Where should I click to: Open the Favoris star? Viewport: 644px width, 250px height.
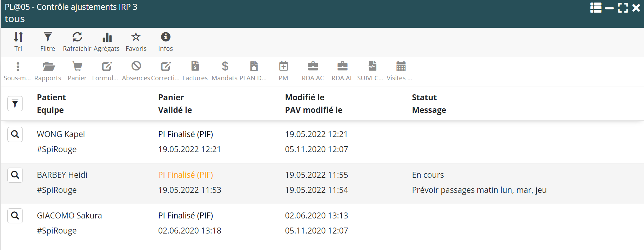coord(136,42)
